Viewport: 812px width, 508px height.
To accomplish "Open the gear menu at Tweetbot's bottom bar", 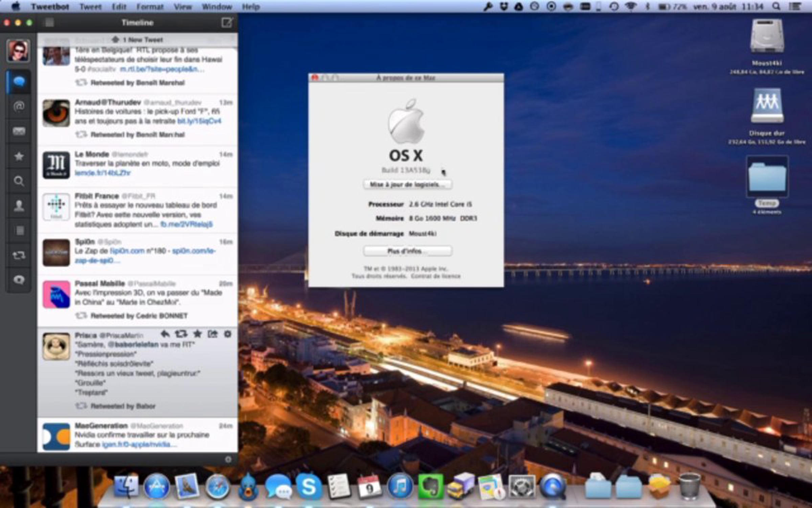I will coord(228,459).
